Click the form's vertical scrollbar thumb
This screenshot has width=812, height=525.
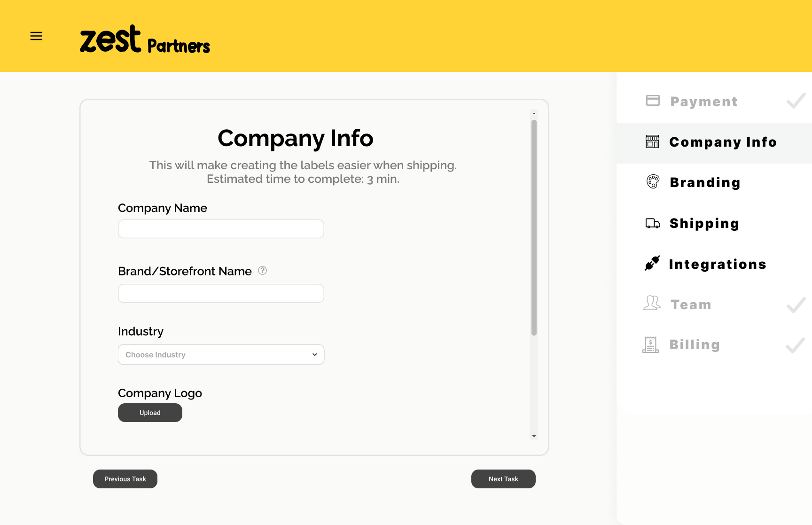[534, 227]
